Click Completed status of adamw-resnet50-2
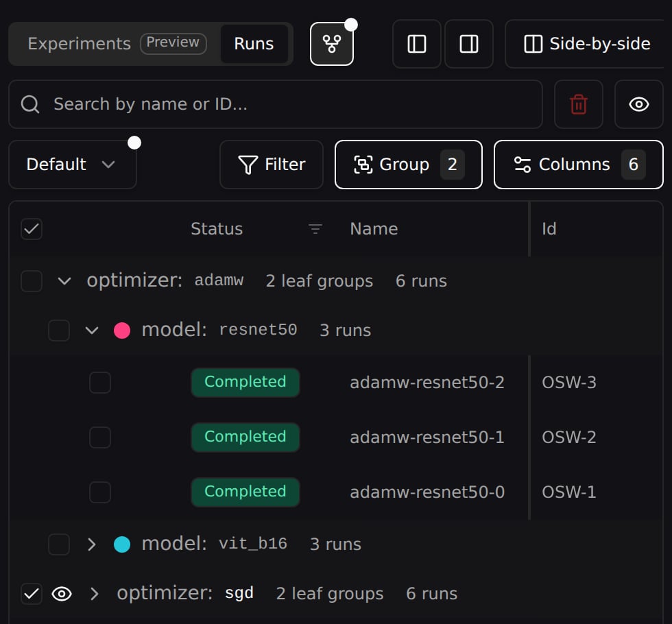This screenshot has height=624, width=672. click(x=245, y=383)
